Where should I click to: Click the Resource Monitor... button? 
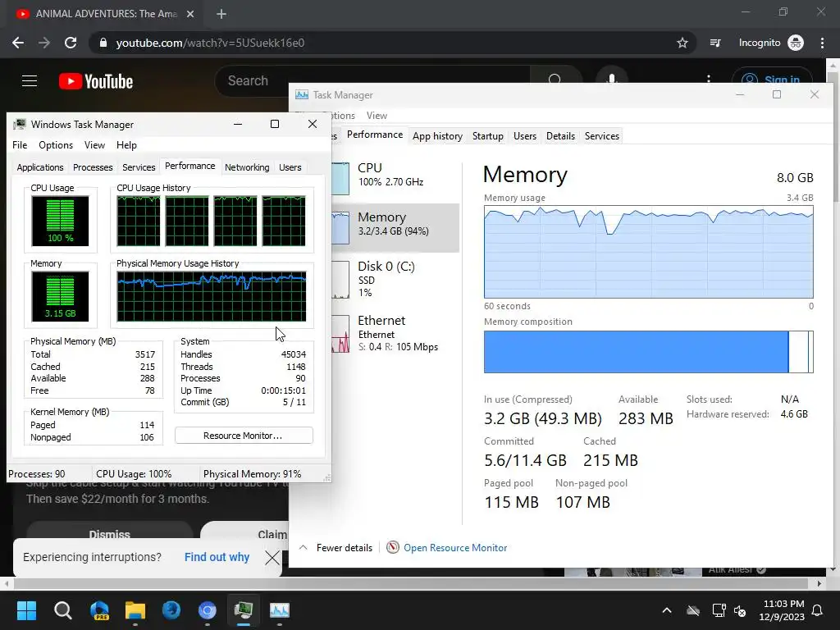click(244, 436)
